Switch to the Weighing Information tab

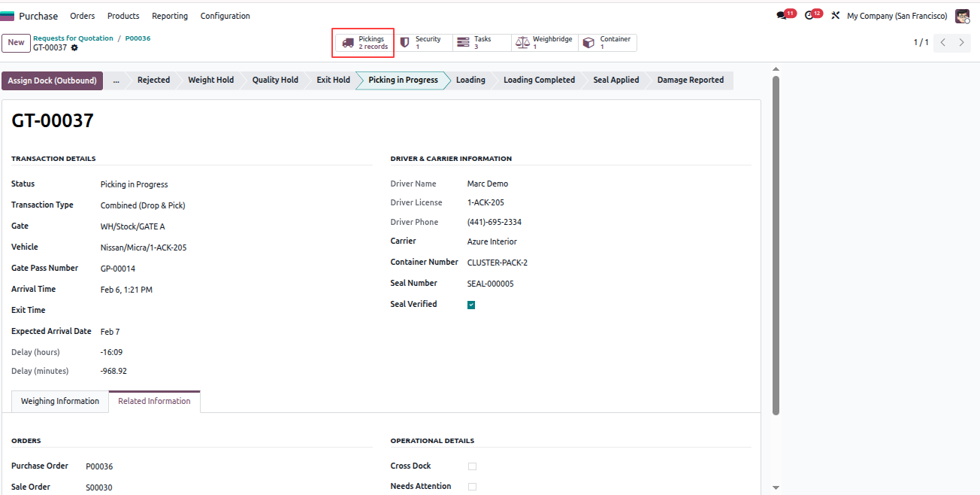click(x=60, y=402)
